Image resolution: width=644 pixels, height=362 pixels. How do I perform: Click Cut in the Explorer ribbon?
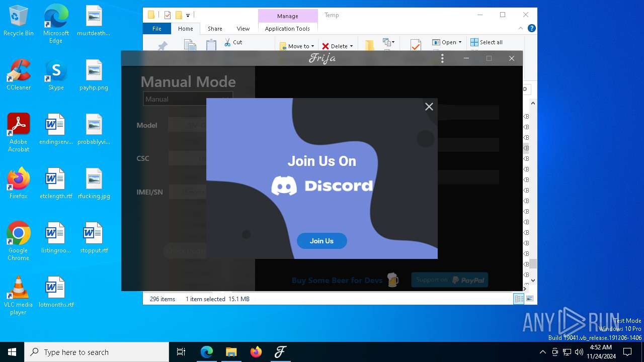(233, 42)
